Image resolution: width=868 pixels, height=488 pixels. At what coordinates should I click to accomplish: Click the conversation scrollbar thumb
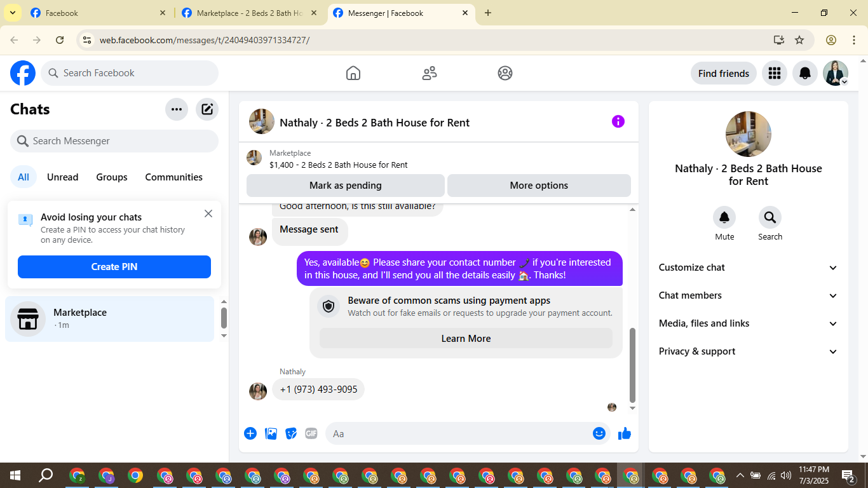click(632, 365)
